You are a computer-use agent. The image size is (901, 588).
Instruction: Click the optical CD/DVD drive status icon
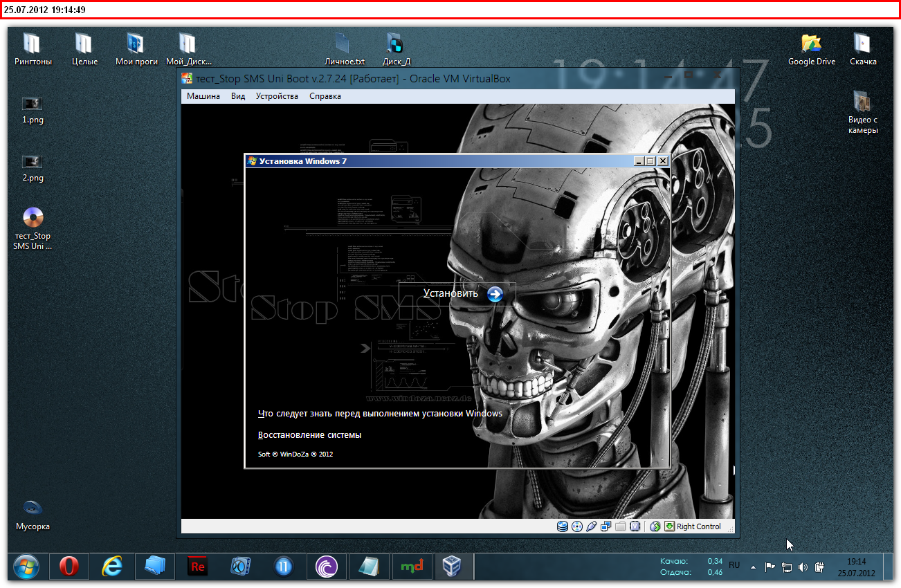[576, 526]
